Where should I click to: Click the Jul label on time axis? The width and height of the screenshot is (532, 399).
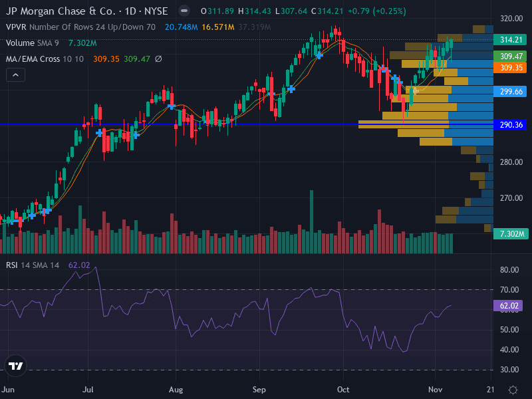point(88,390)
